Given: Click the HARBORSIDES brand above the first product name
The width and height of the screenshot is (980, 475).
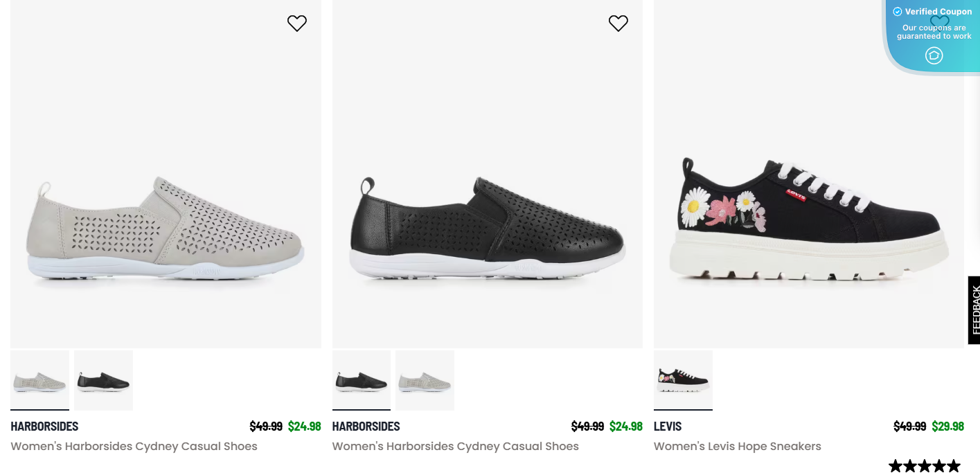Looking at the screenshot, I should click(44, 427).
